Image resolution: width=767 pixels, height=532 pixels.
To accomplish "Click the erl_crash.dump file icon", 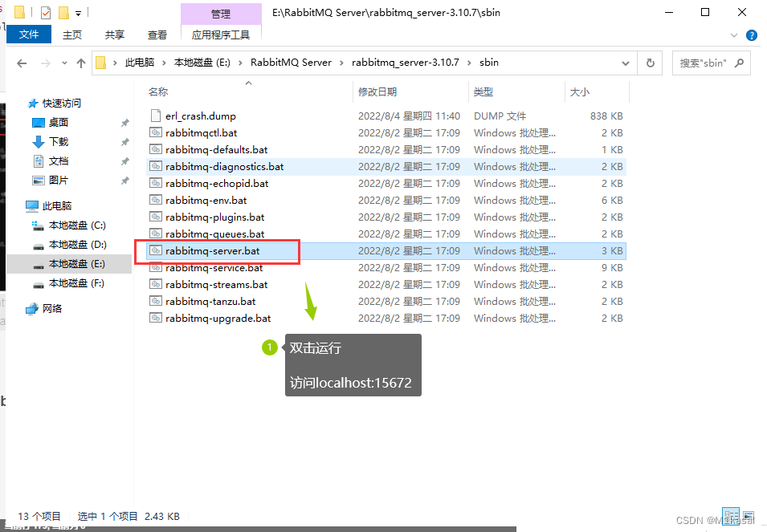I will 156,116.
